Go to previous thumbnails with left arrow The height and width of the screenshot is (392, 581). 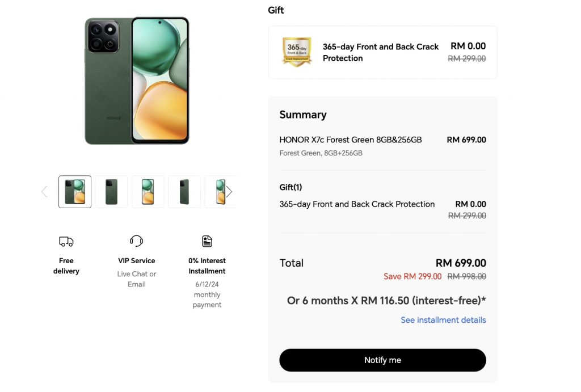[44, 192]
